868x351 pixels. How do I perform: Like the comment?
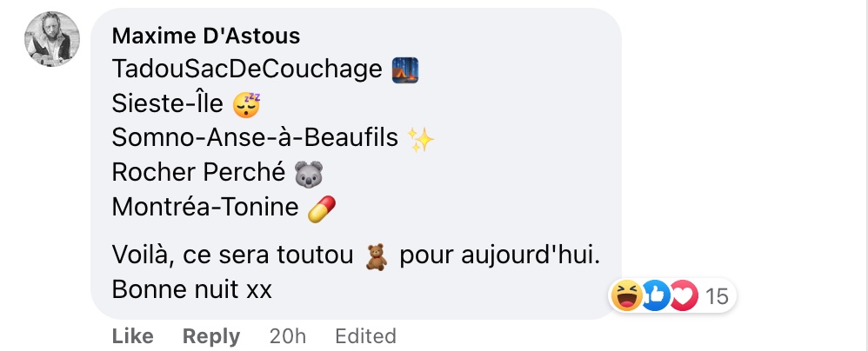133,336
